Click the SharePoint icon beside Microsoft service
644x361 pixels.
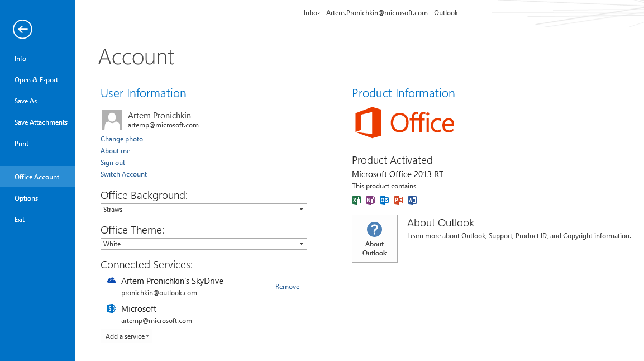(x=111, y=308)
